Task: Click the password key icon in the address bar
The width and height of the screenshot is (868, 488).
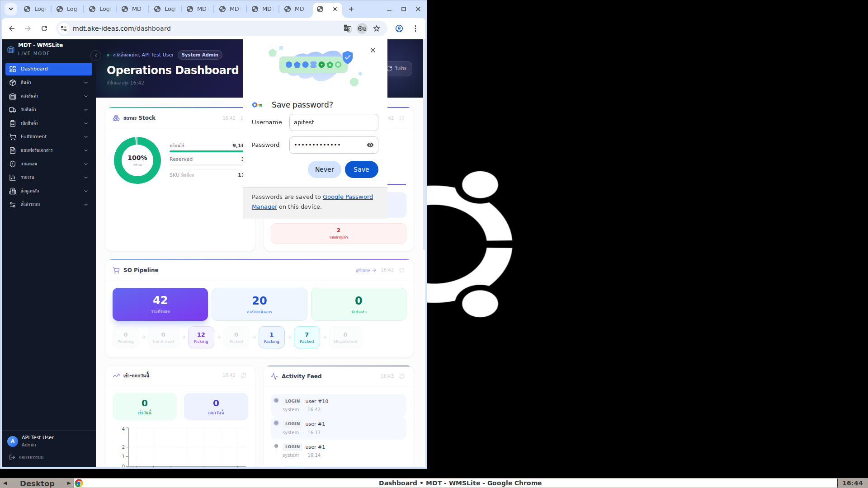Action: (362, 28)
